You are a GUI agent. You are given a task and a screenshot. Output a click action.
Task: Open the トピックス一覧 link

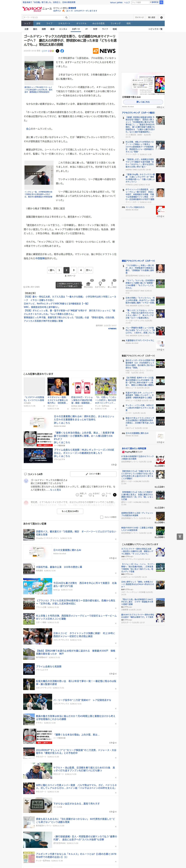[155, 29]
